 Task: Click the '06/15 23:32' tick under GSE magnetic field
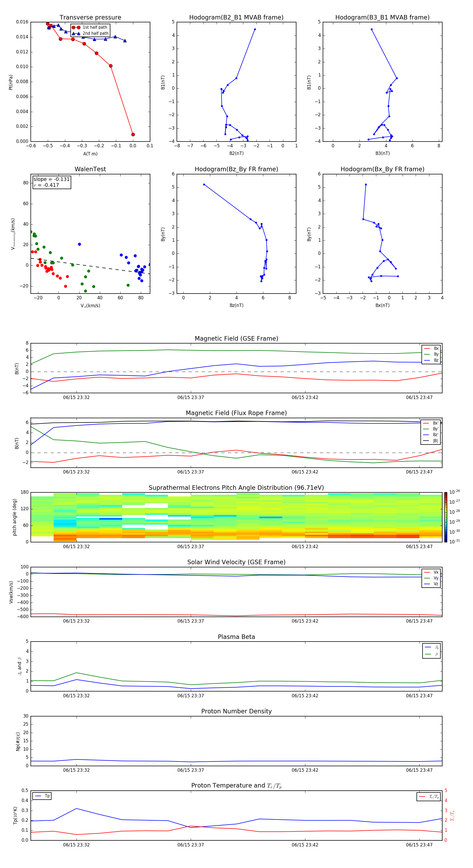(x=76, y=397)
